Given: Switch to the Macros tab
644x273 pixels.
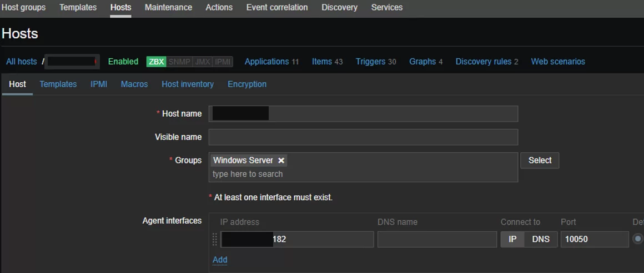Looking at the screenshot, I should [x=134, y=85].
